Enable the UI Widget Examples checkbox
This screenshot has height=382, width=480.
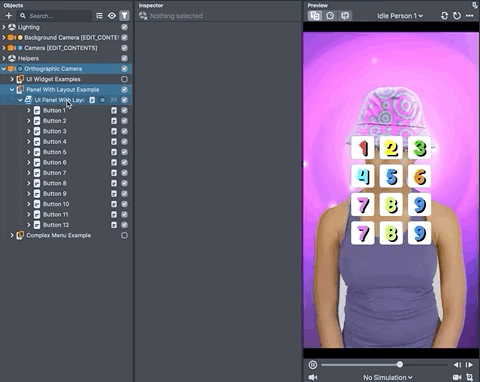pos(124,79)
